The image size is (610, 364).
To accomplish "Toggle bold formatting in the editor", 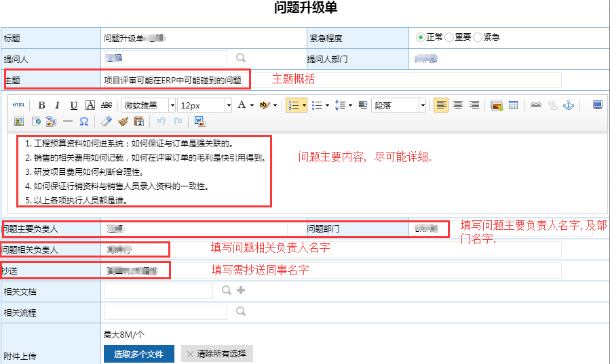I will click(41, 105).
